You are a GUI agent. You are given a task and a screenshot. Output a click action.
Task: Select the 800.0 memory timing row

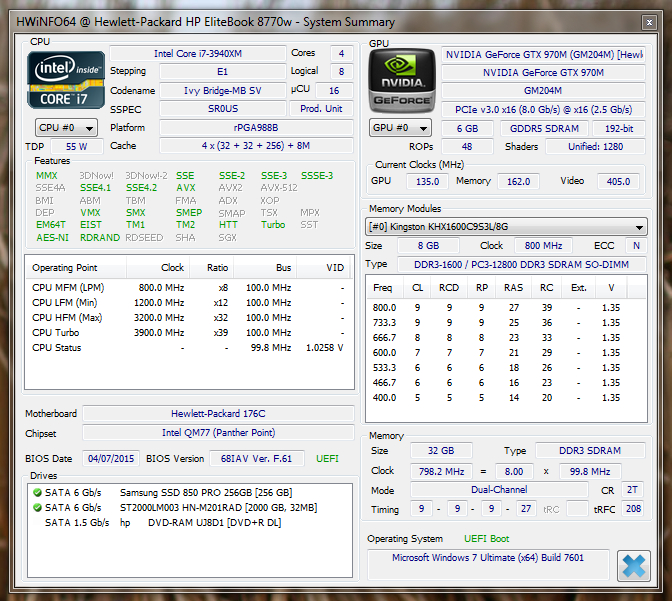click(506, 307)
